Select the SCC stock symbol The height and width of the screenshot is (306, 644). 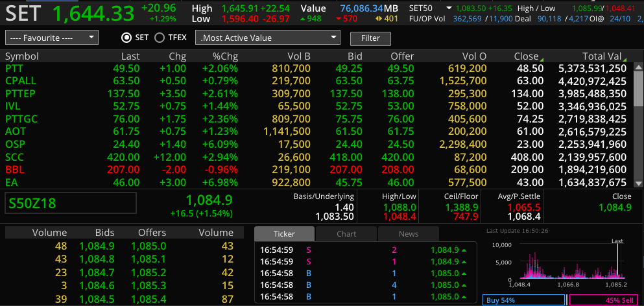tap(14, 157)
